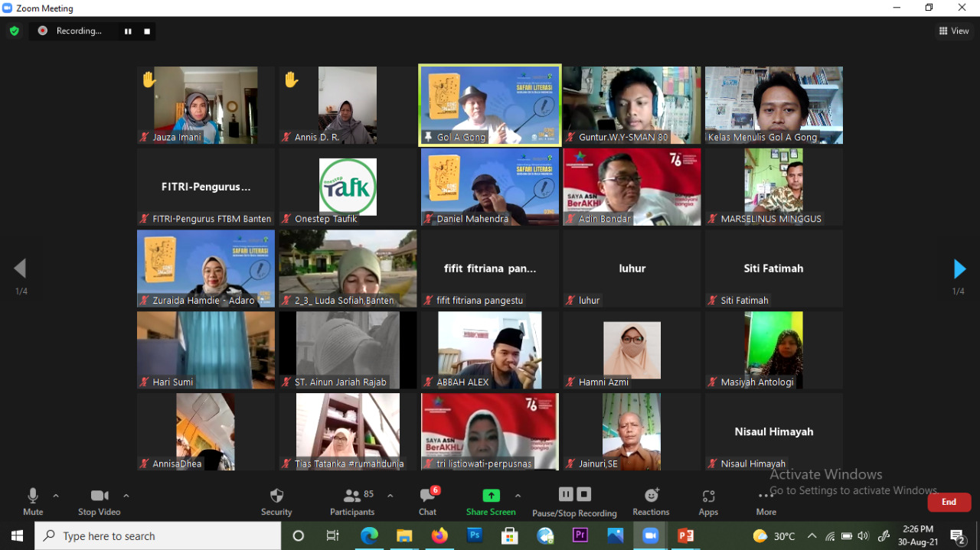
Task: Open the View layout menu
Action: [954, 31]
